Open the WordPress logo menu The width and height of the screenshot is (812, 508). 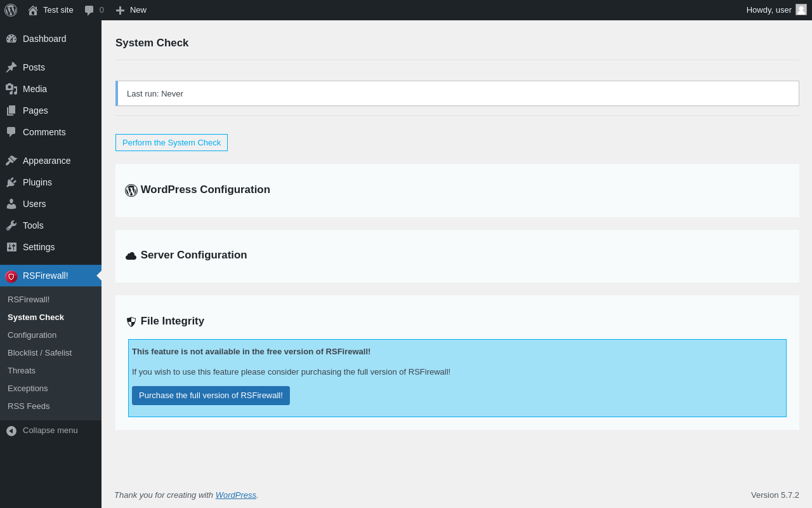tap(11, 10)
